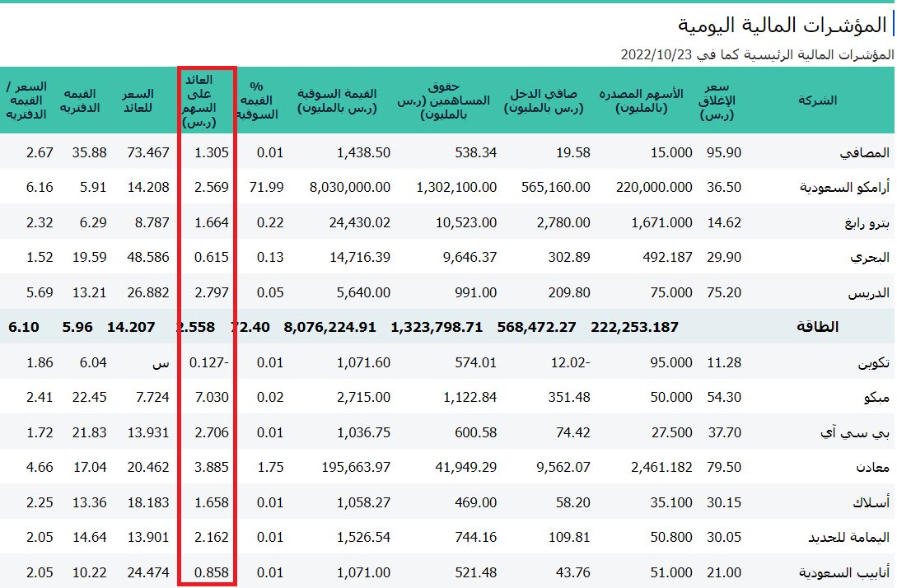This screenshot has width=897, height=588.
Task: Click market value 24,430.02 for بترو رابغ
Action: point(360,222)
